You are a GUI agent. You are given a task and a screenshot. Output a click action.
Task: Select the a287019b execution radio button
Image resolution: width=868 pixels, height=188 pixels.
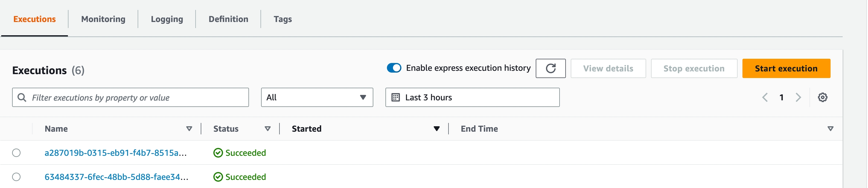pyautogui.click(x=16, y=153)
